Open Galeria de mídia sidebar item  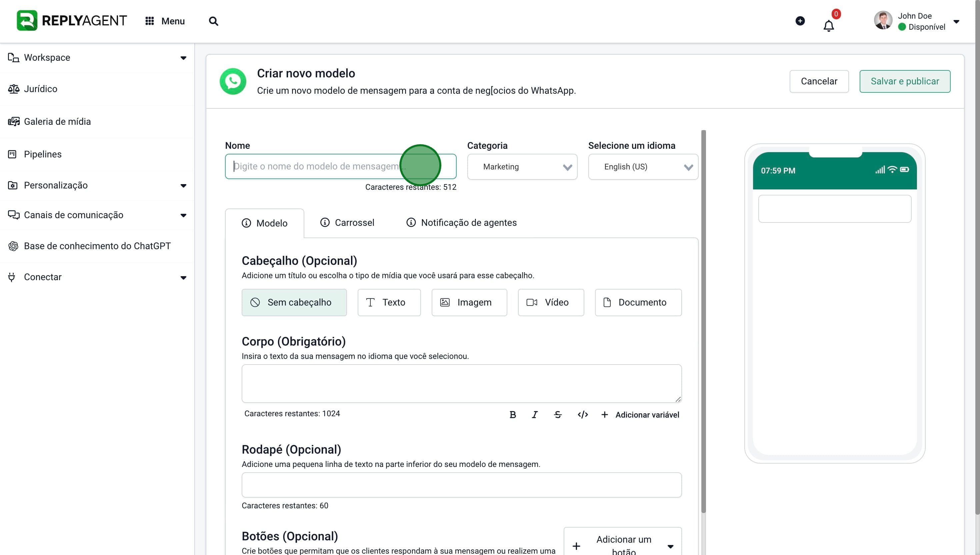click(97, 122)
